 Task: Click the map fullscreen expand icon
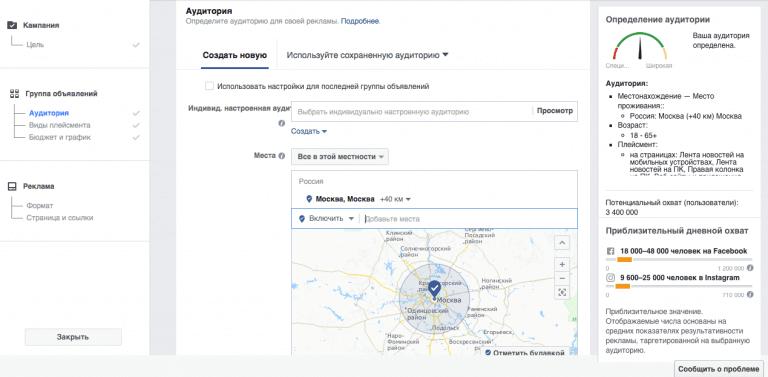point(562,293)
